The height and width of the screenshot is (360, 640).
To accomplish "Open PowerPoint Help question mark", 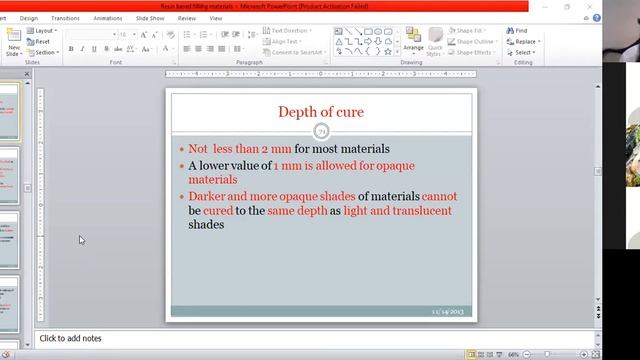I will click(597, 18).
